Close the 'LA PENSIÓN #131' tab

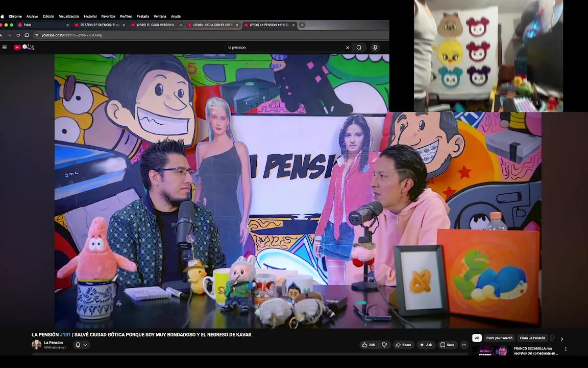(x=293, y=25)
